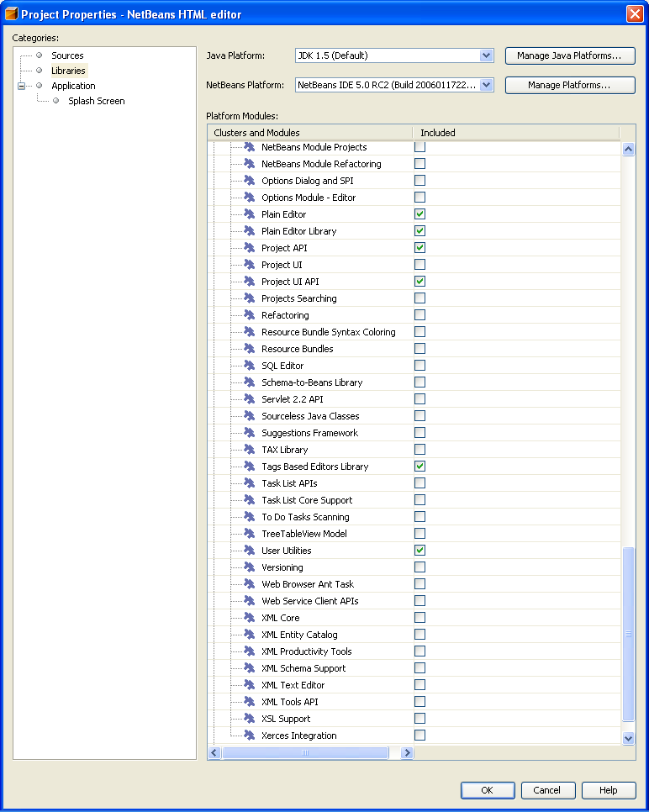Click the TAX Library module icon
Screen dimensions: 649x812
pyautogui.click(x=250, y=450)
